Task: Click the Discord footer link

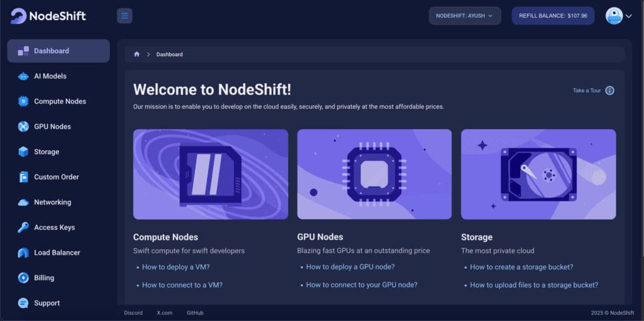Action: coord(133,313)
